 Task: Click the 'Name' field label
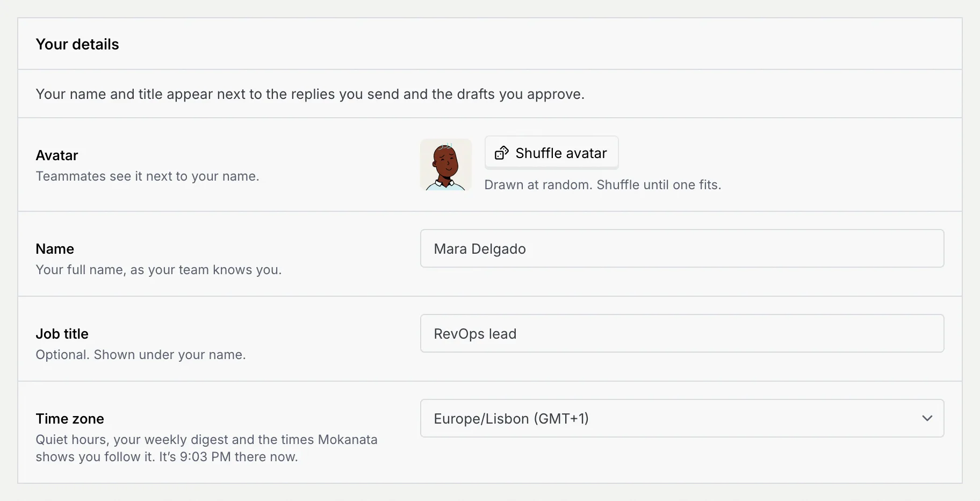pyautogui.click(x=55, y=249)
